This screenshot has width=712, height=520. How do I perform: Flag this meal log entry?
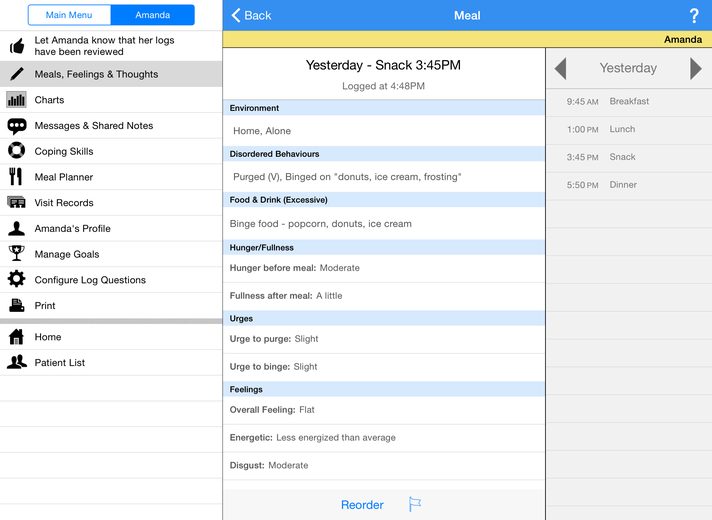415,504
